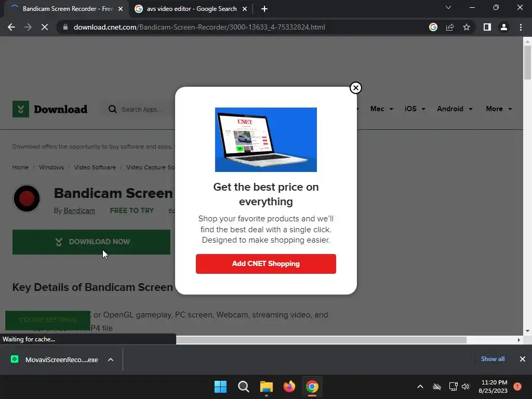Click the Bandicam developer link
The width and height of the screenshot is (532, 399).
coord(79,211)
